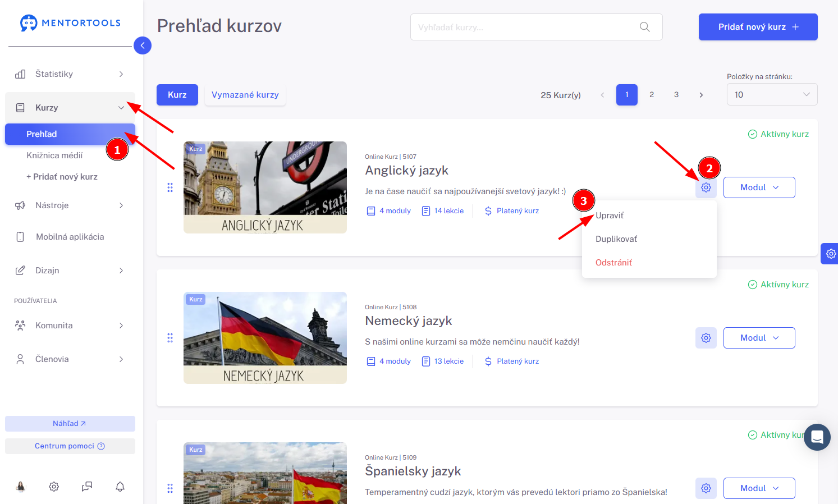Open settings gear for Nemecký jazyk course

click(706, 338)
